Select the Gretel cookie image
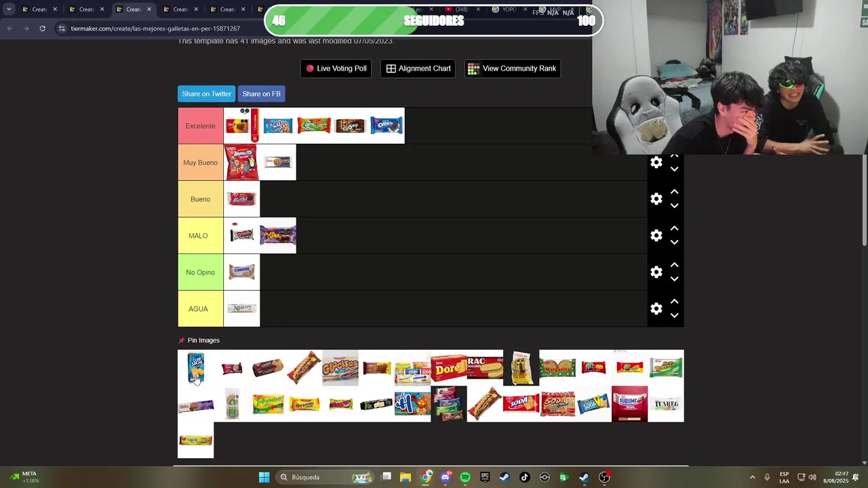The height and width of the screenshot is (488, 868). pyautogui.click(x=195, y=404)
